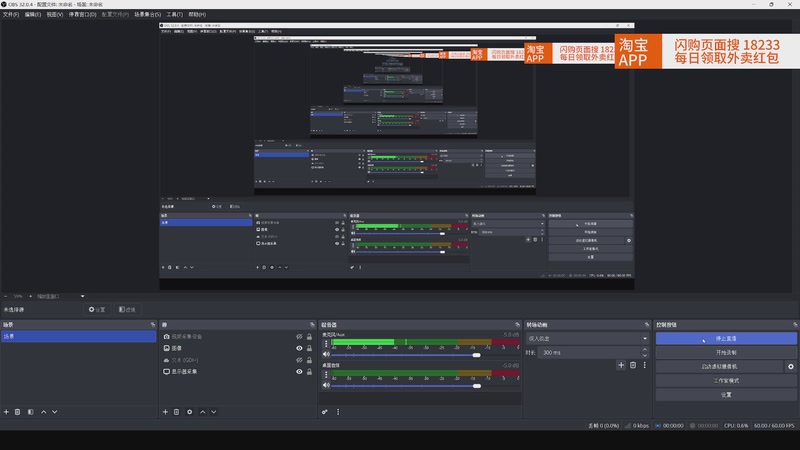
Task: Open the preview scaling dropdown
Action: [x=60, y=296]
